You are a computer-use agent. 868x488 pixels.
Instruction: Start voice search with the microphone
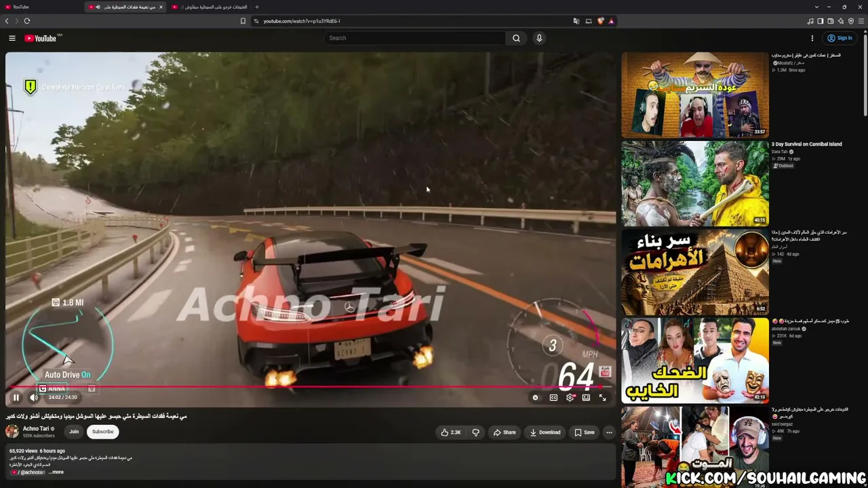(x=539, y=38)
